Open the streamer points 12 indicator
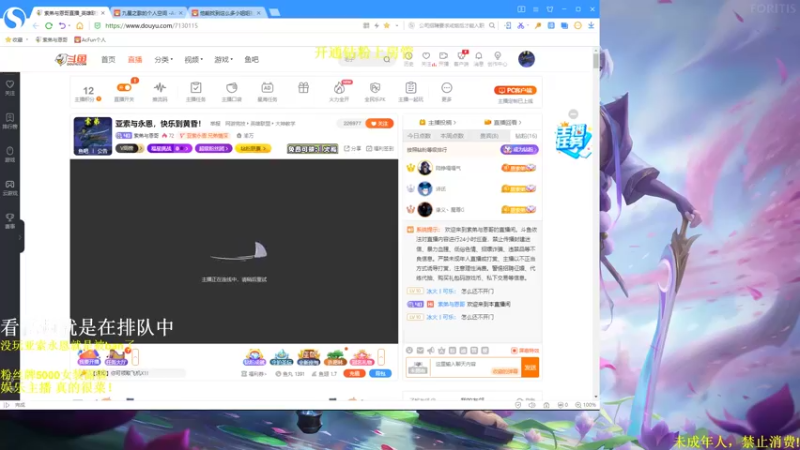 click(x=88, y=93)
